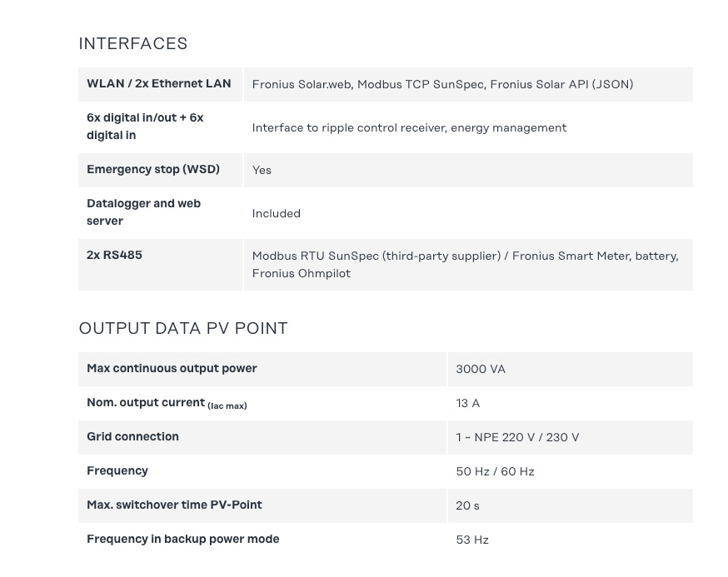Click the 50 Hz / 60 Hz value
The height and width of the screenshot is (577, 728).
pyautogui.click(x=495, y=471)
